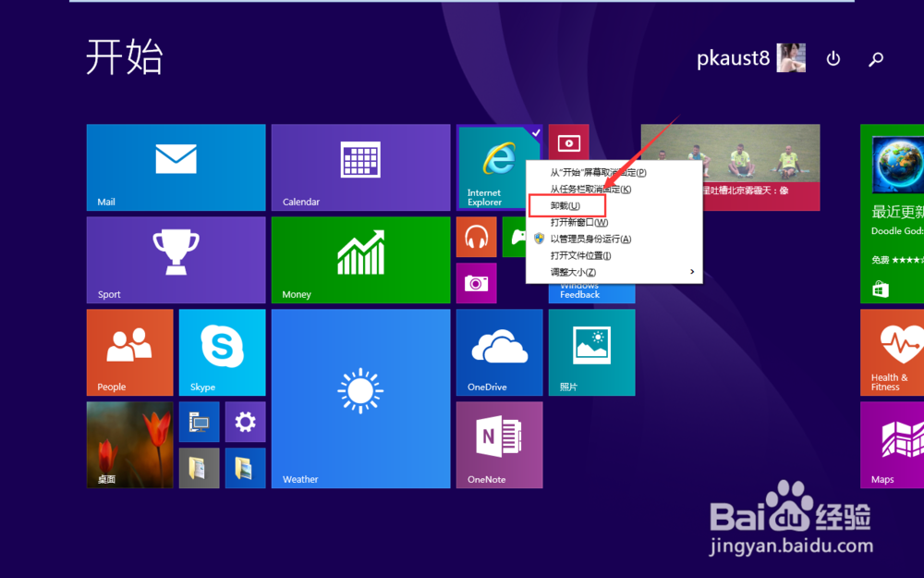This screenshot has height=578, width=924.
Task: Open the Health & Fitness tile
Action: pos(893,352)
